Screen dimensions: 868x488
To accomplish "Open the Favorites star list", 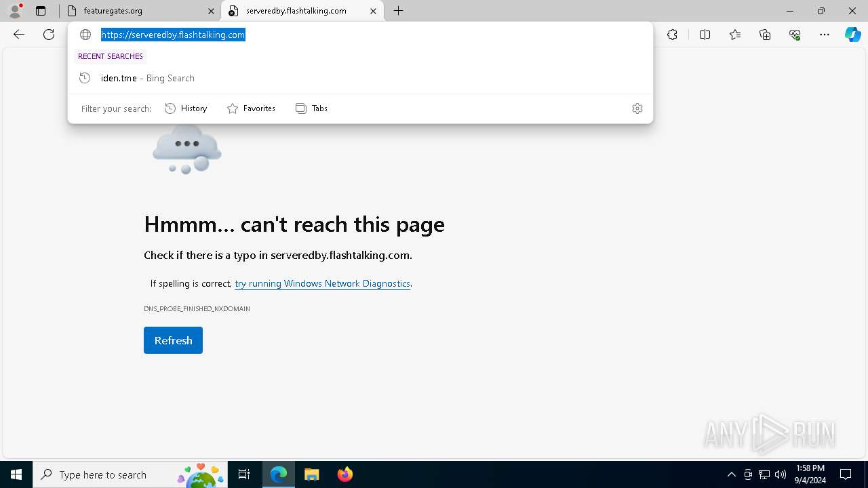I will click(735, 35).
